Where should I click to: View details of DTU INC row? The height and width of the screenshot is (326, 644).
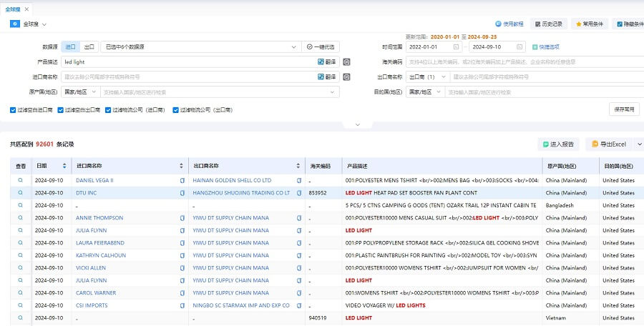click(x=21, y=192)
